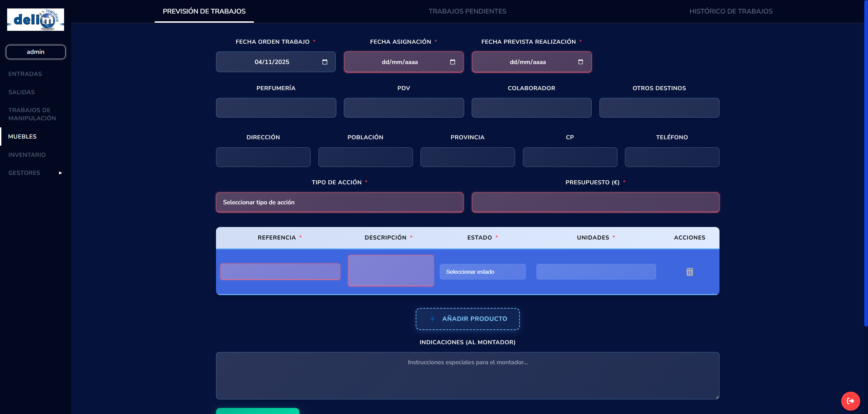Screen dimensions: 868x414
Task: Open the Seleccionar estado dropdown
Action: (x=482, y=272)
